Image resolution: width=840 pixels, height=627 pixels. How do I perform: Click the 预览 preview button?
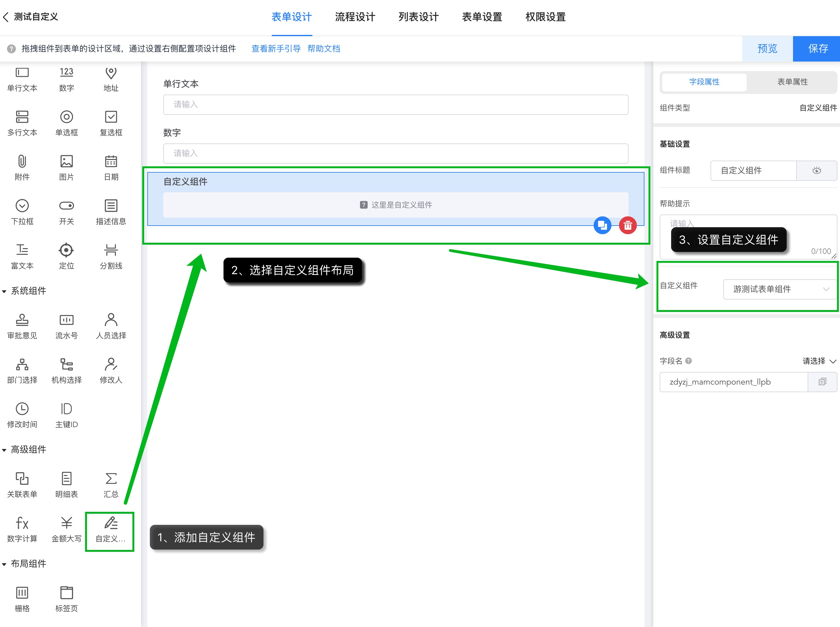[767, 49]
